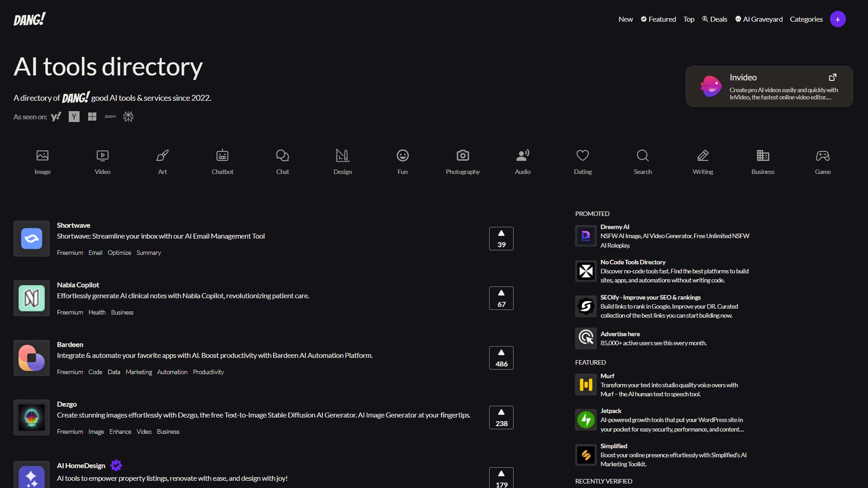Screen dimensions: 868x488
Task: Open the Advertise here link
Action: 620,334
